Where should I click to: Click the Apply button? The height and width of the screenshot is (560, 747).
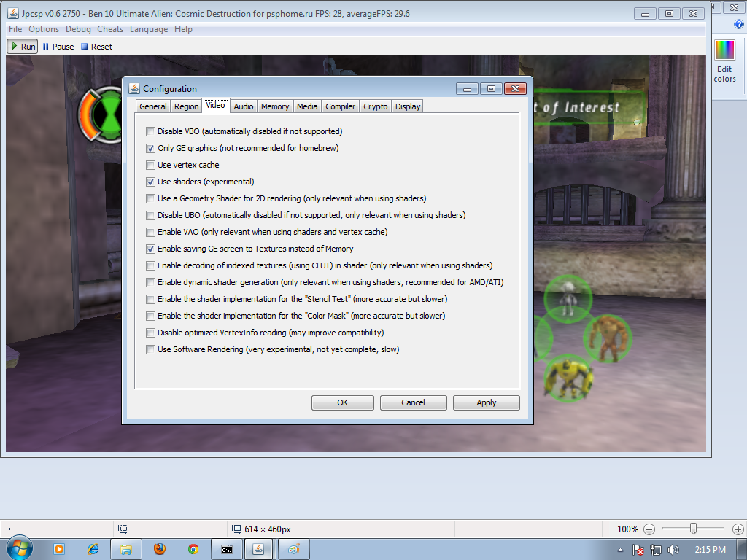pos(486,402)
